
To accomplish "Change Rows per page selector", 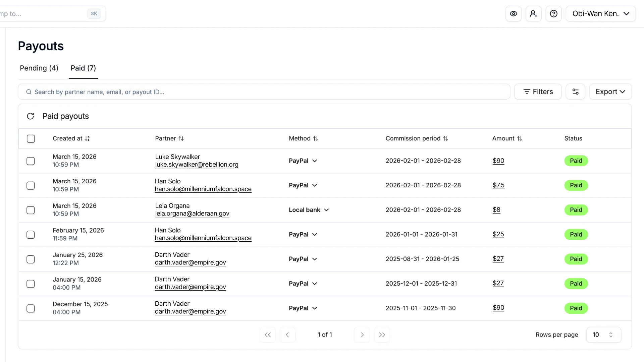I will [x=603, y=335].
